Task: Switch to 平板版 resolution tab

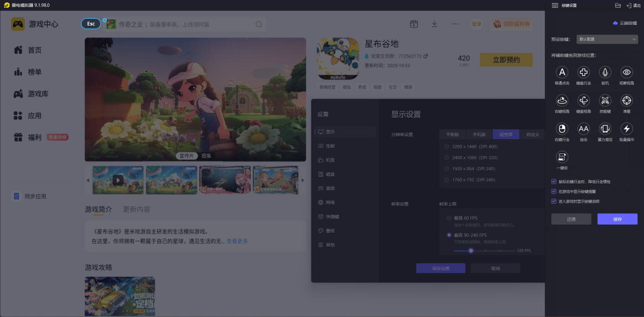Action: coord(453,135)
